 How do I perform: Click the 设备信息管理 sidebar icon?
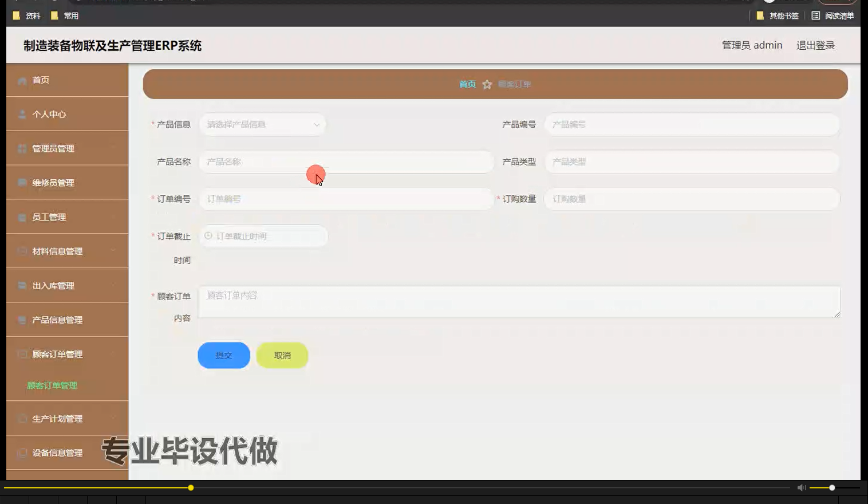pyautogui.click(x=22, y=452)
